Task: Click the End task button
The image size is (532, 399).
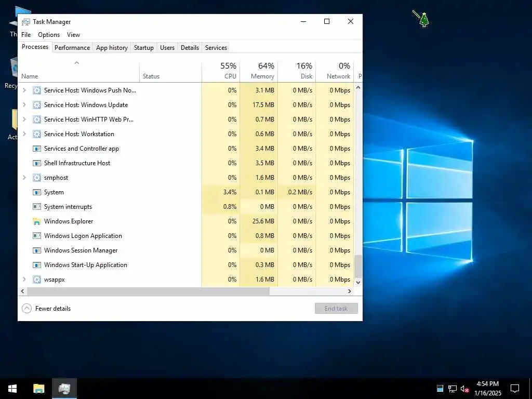Action: 336,309
